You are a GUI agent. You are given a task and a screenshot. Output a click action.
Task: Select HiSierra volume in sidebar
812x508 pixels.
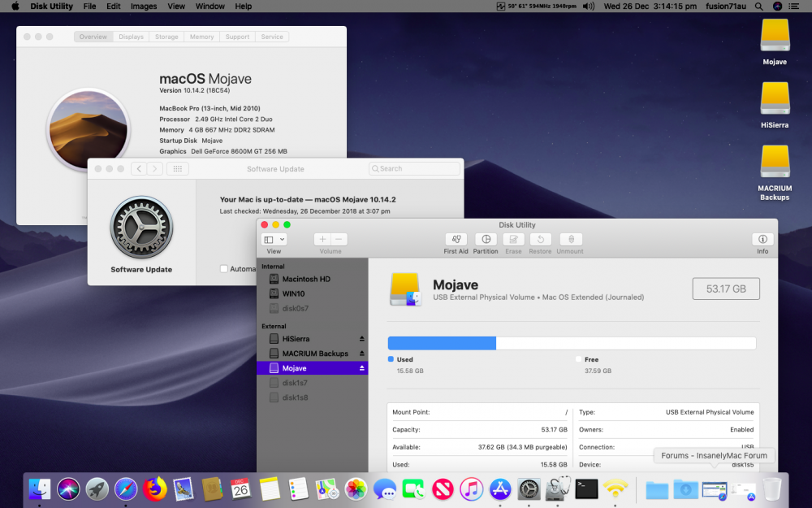(x=313, y=338)
